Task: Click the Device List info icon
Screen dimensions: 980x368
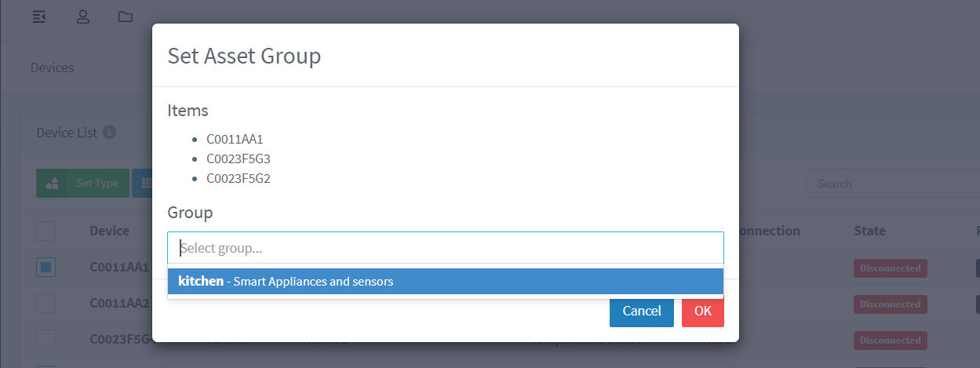Action: pos(109,133)
